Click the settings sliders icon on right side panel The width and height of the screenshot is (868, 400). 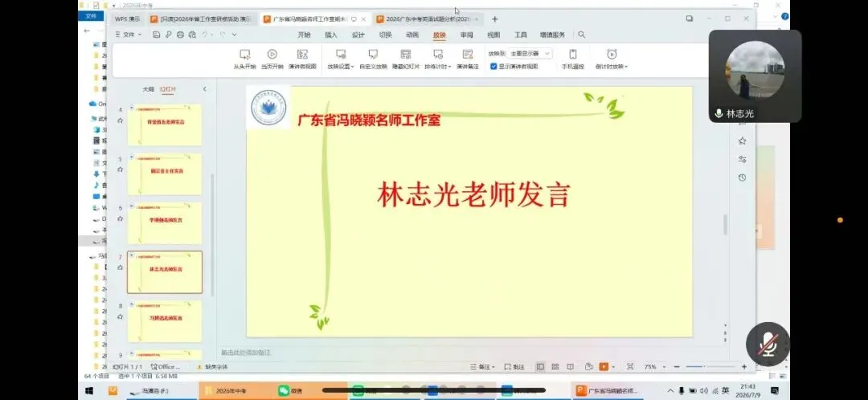(x=742, y=159)
